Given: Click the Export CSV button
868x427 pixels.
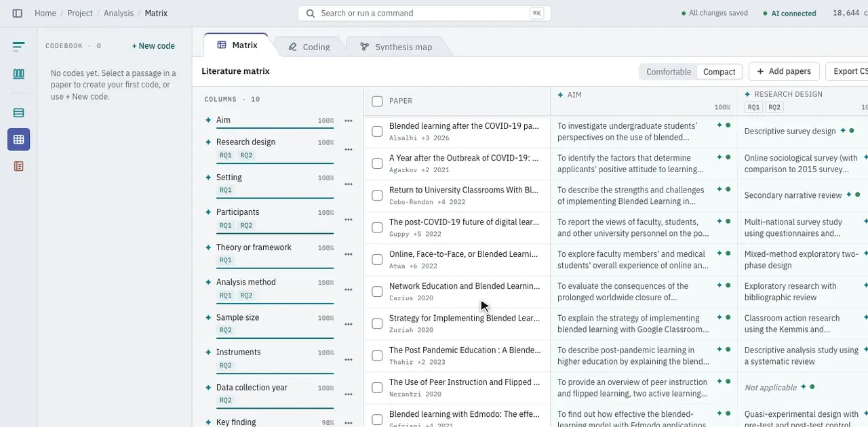Looking at the screenshot, I should (848, 71).
